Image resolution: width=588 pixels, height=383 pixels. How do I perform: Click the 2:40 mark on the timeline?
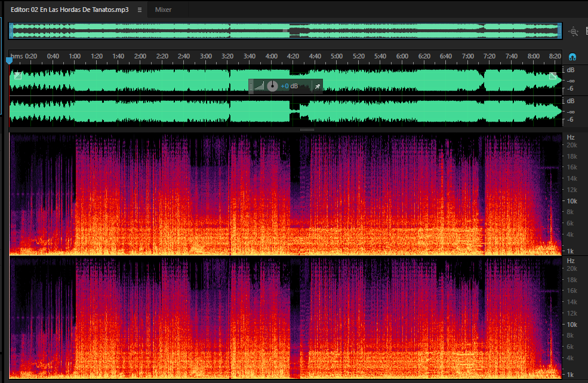point(184,56)
